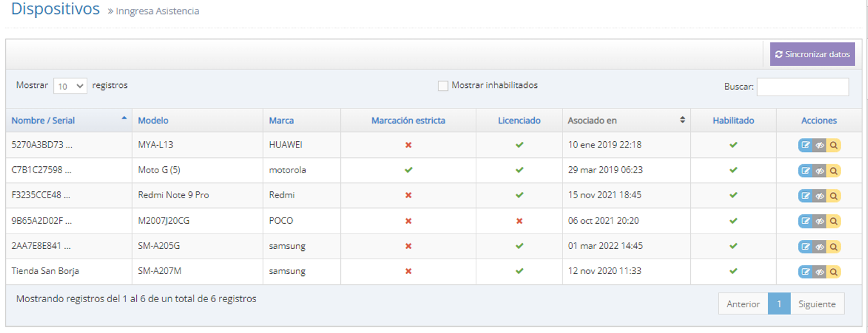The height and width of the screenshot is (333, 868).
Task: Select page 1 in pagination
Action: (x=779, y=304)
